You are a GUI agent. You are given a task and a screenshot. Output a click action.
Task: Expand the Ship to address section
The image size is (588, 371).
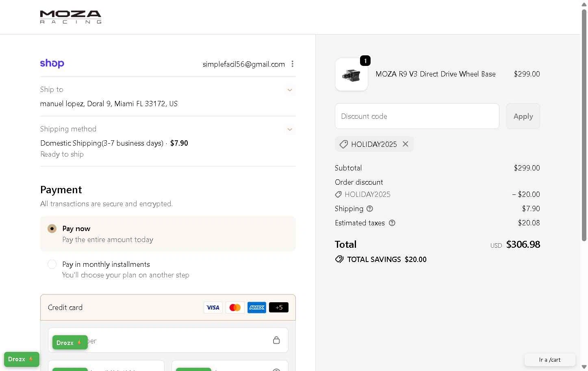290,90
